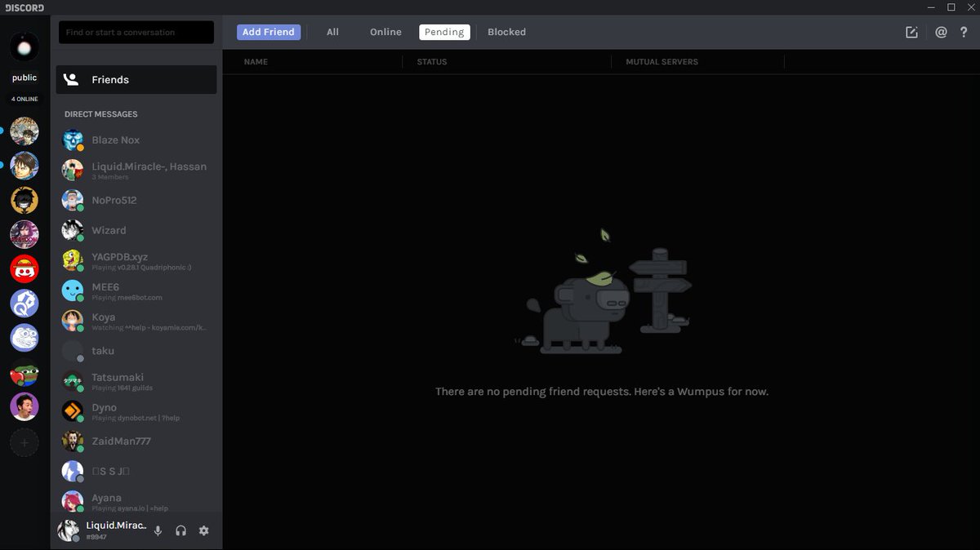Click Blaze Nox's avatar
The image size is (980, 550).
click(x=73, y=140)
